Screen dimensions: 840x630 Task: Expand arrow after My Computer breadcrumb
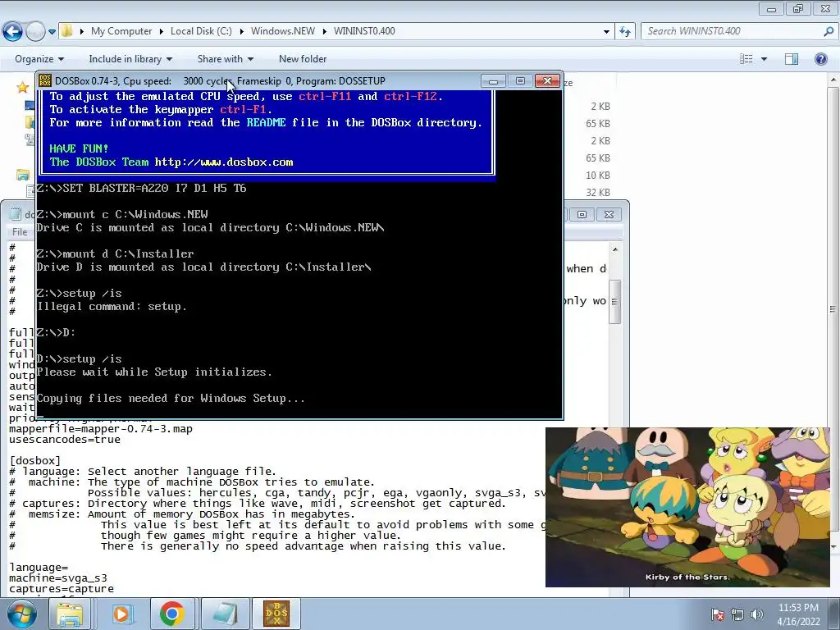[162, 31]
